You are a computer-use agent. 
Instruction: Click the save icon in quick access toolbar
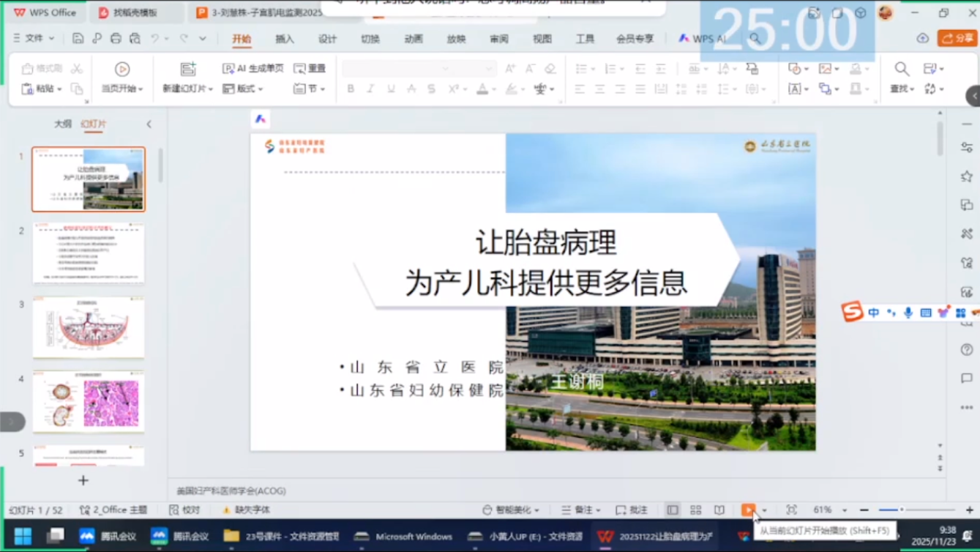(x=78, y=39)
